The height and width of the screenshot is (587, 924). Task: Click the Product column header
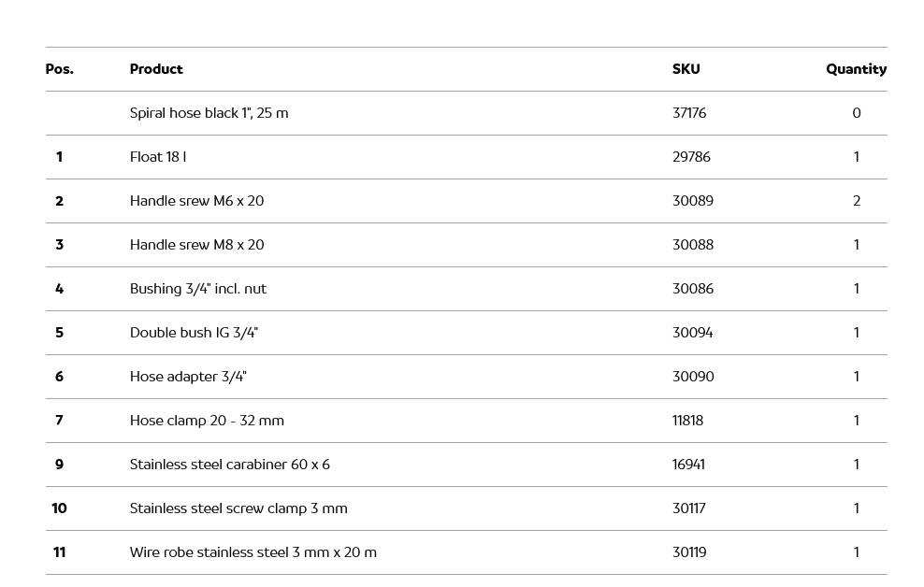pyautogui.click(x=156, y=69)
